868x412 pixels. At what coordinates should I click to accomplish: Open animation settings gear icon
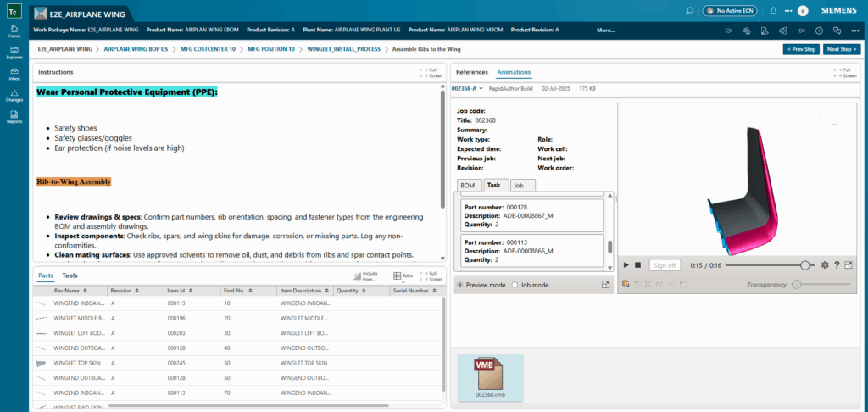[825, 265]
